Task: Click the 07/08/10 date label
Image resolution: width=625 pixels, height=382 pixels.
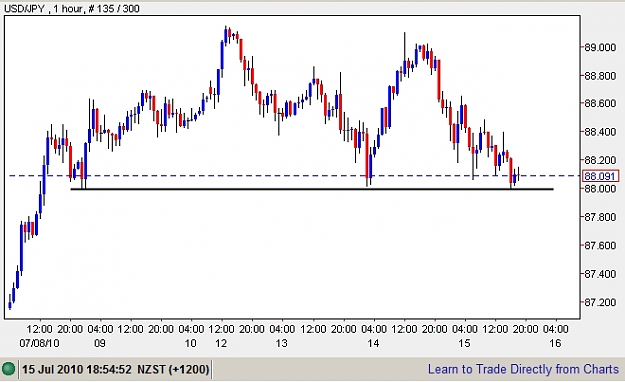Action: point(39,343)
